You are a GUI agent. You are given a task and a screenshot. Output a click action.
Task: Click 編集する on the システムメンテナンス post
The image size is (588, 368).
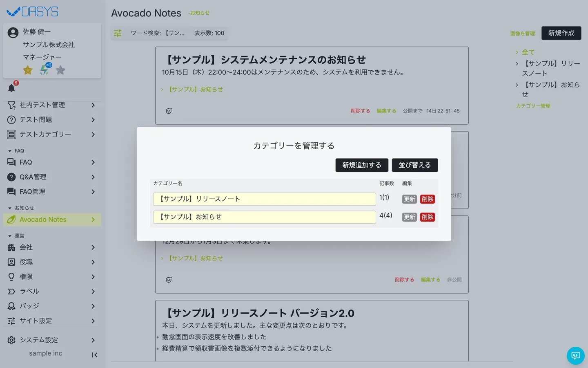coord(386,111)
